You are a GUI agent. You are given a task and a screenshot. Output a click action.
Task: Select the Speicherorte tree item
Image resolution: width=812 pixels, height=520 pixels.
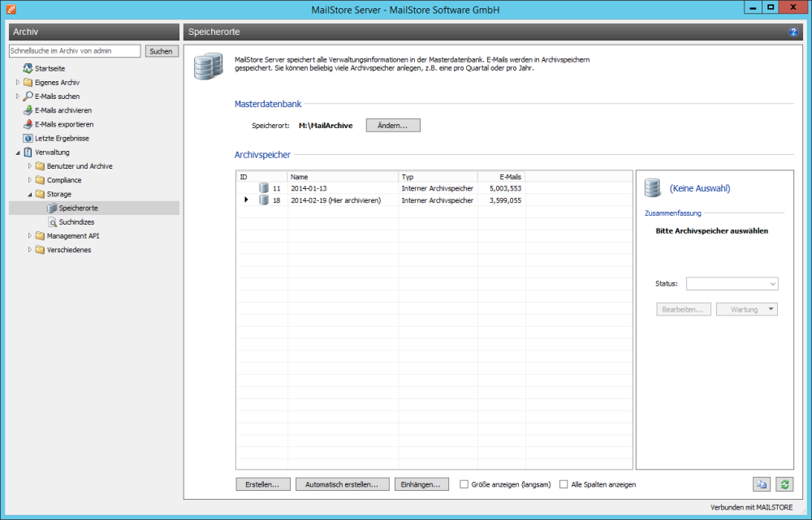tap(78, 208)
